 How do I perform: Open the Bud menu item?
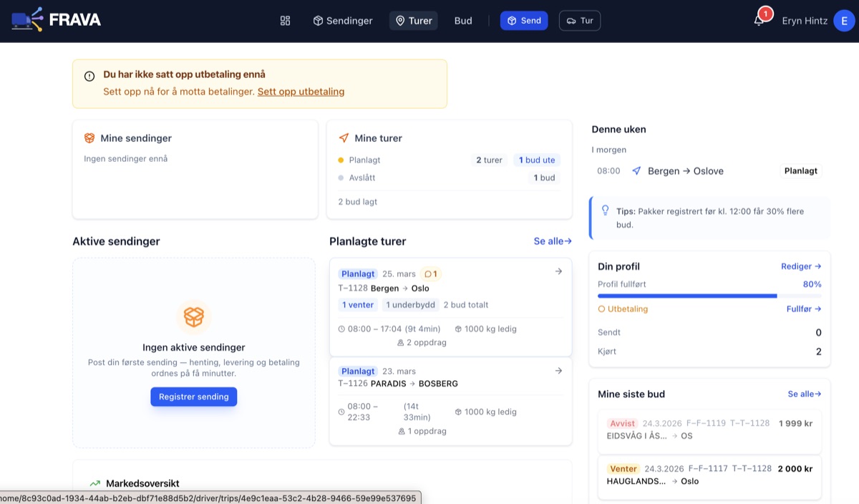point(463,21)
